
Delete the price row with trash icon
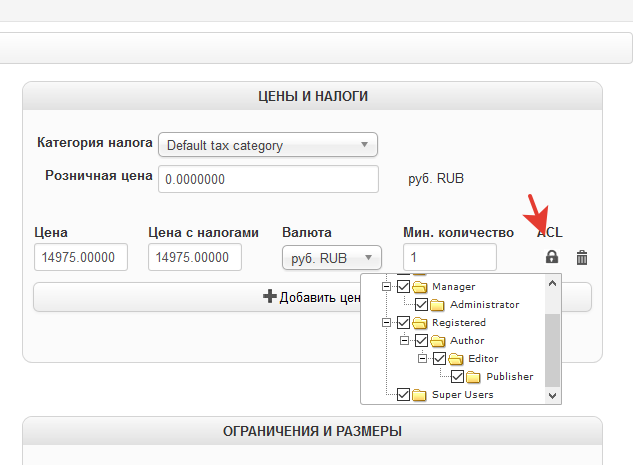pyautogui.click(x=582, y=257)
